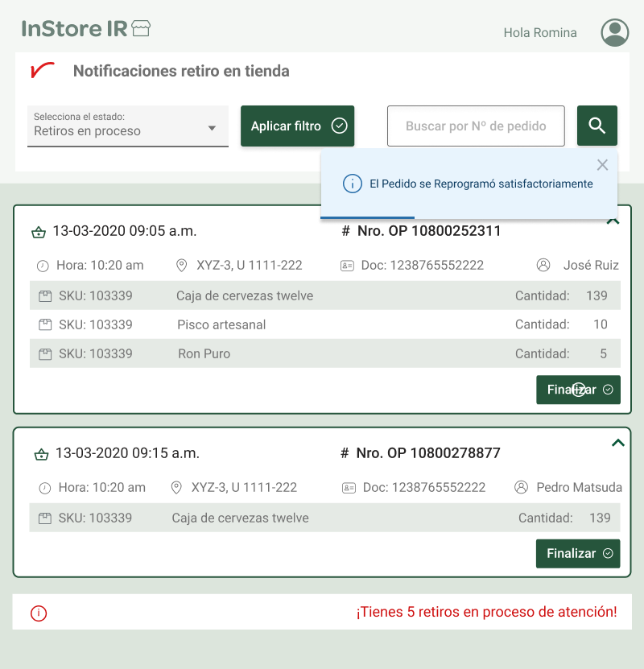Click the magnifying glass search icon

597,126
